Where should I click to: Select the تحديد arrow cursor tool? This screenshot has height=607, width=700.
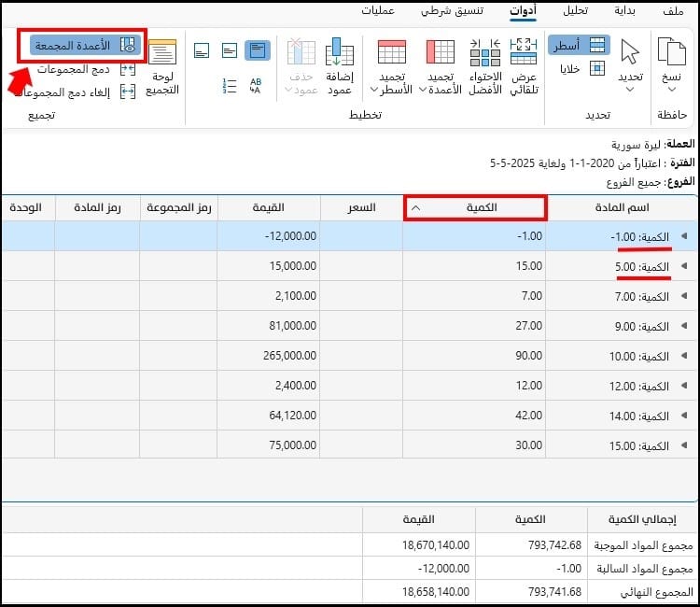[x=630, y=51]
